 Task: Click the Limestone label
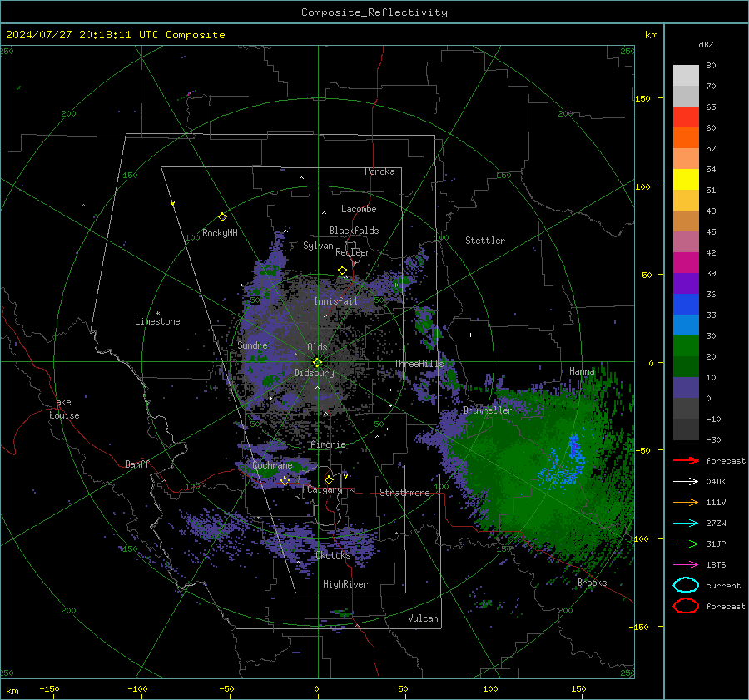157,321
